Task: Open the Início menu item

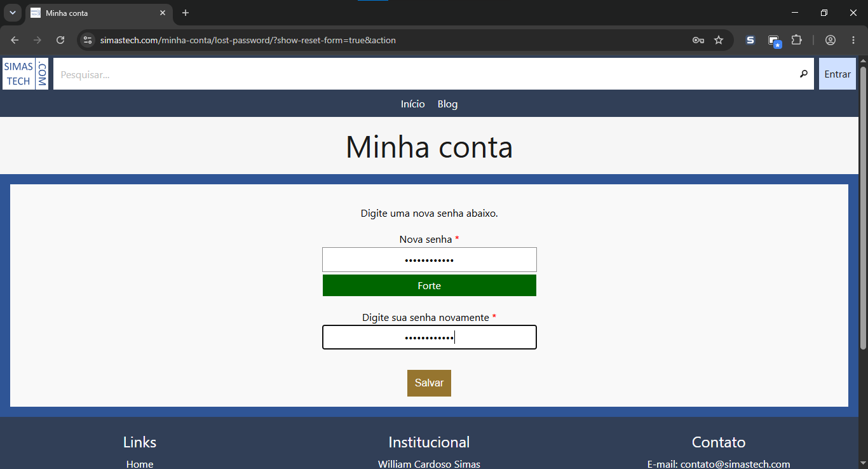Action: click(413, 104)
